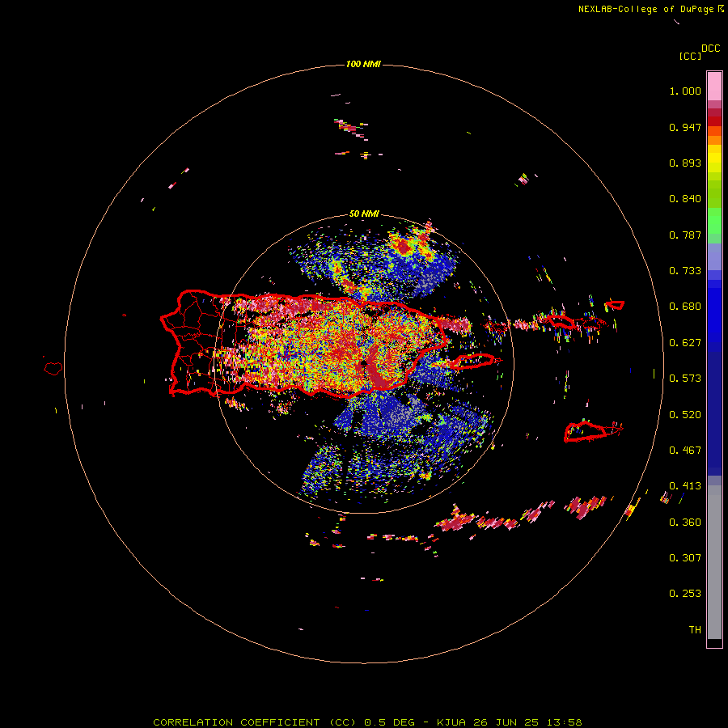Click the 0.947 color scale label
This screenshot has width=728, height=728.
[x=685, y=127]
